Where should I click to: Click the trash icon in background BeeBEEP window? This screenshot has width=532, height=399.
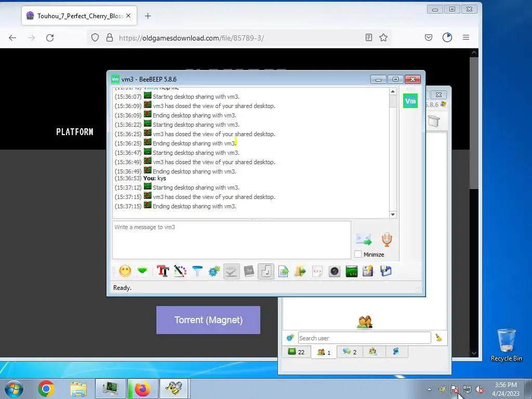coord(434,121)
